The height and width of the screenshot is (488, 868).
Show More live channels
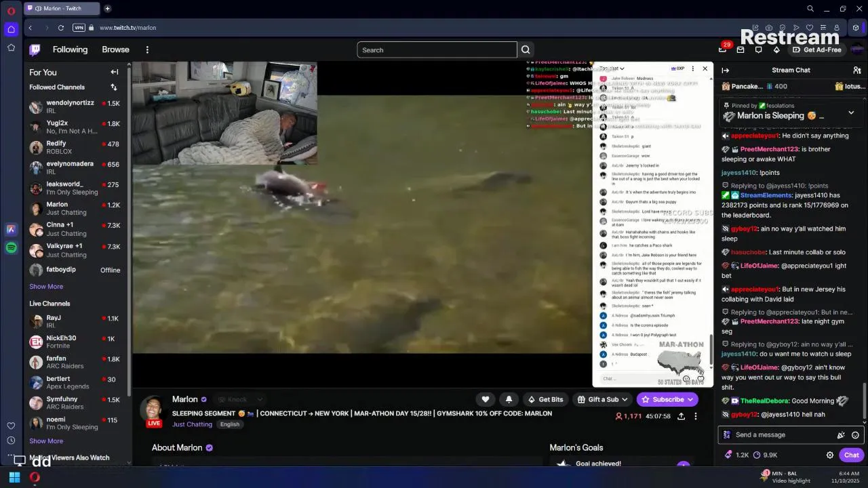(46, 441)
